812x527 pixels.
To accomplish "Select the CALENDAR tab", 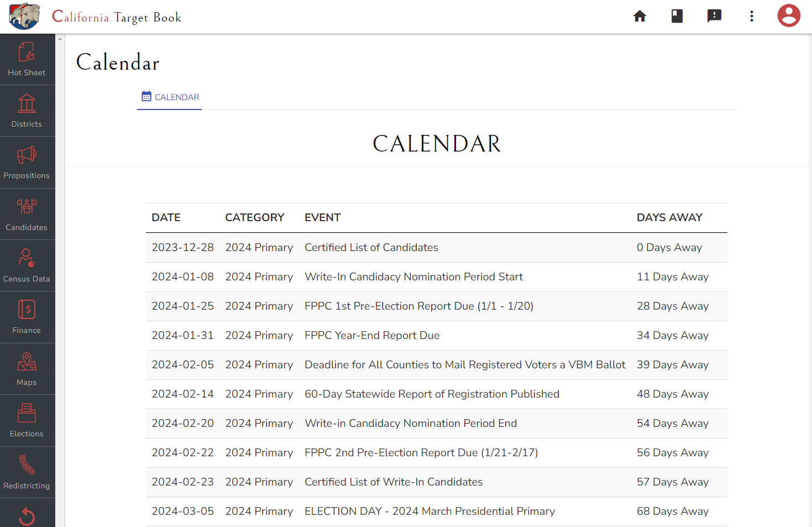I will click(x=170, y=97).
